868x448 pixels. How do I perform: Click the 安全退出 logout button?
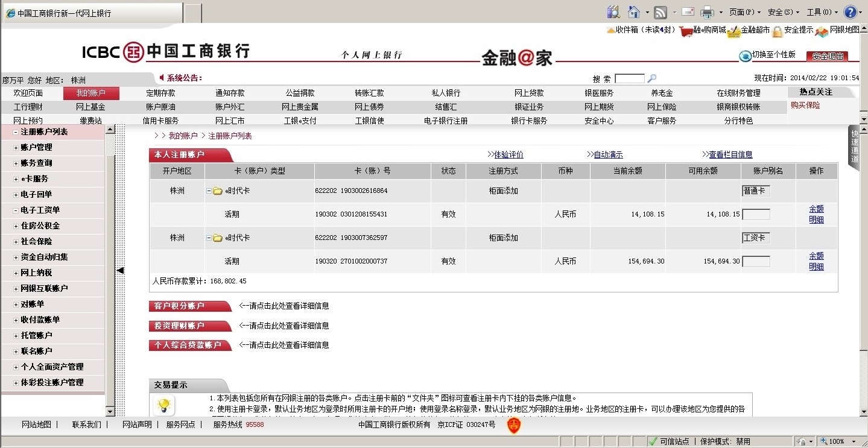tap(826, 56)
